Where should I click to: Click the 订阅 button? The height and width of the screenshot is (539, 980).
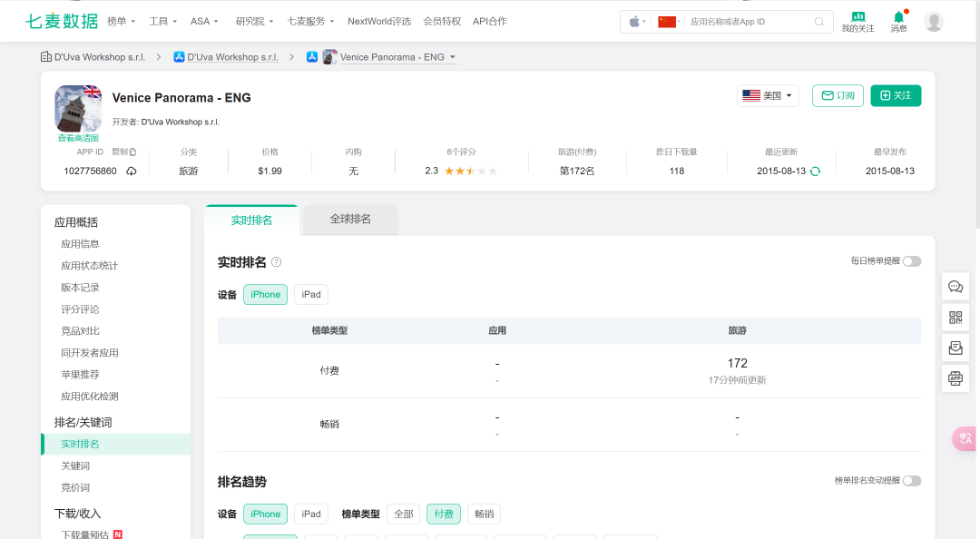pyautogui.click(x=838, y=95)
